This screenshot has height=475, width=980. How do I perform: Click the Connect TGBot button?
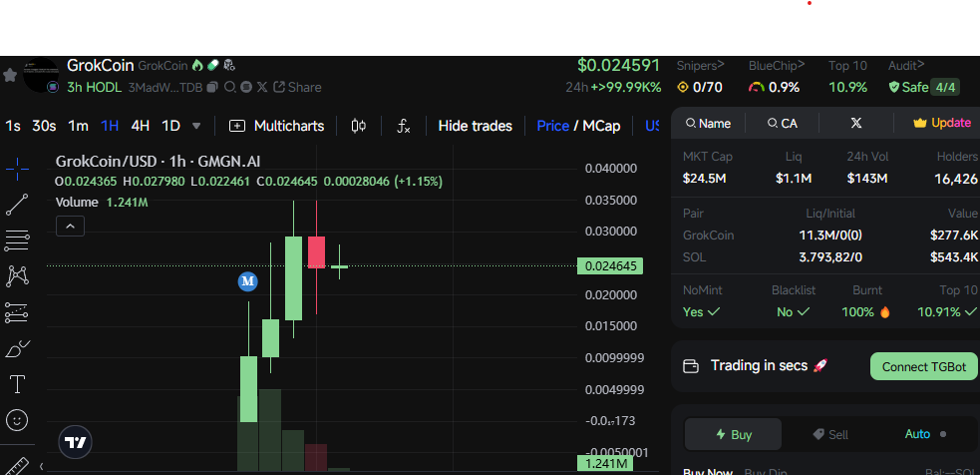[x=923, y=366]
